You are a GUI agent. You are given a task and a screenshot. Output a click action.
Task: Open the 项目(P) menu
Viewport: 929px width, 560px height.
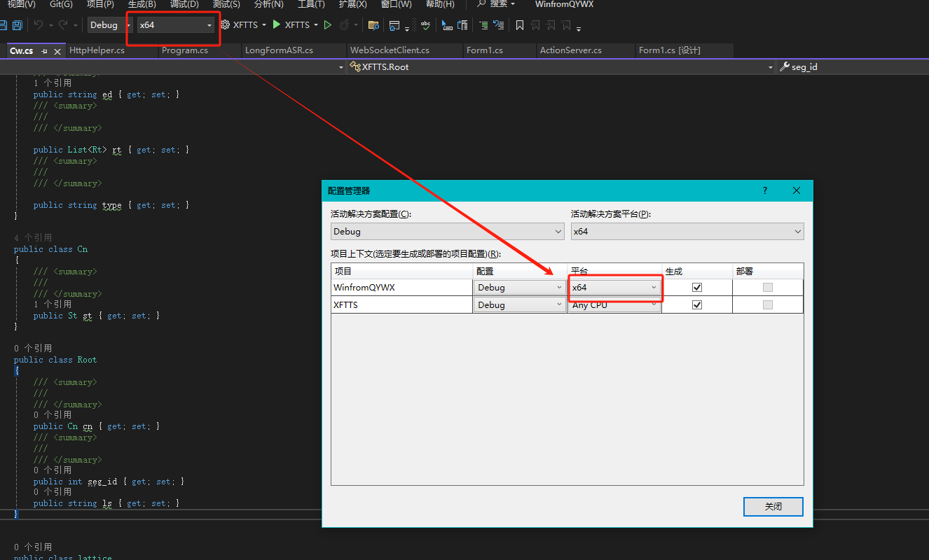pyautogui.click(x=100, y=4)
